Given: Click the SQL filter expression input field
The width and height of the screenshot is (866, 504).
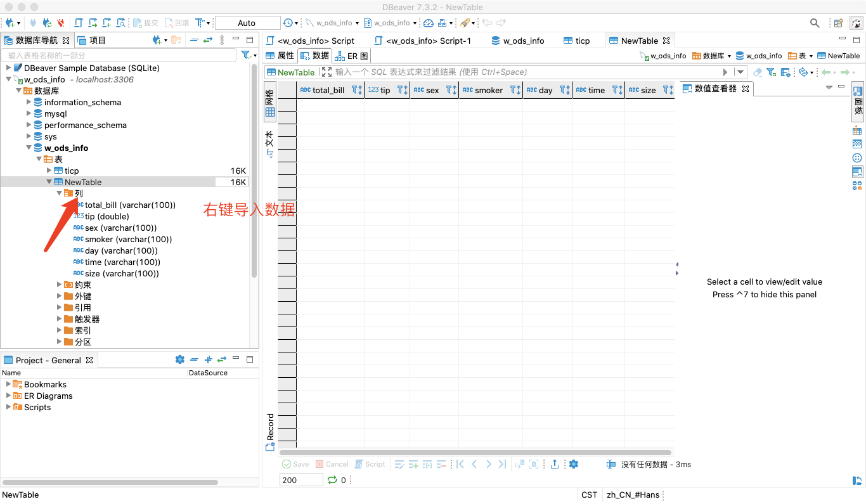Looking at the screenshot, I should tap(526, 72).
